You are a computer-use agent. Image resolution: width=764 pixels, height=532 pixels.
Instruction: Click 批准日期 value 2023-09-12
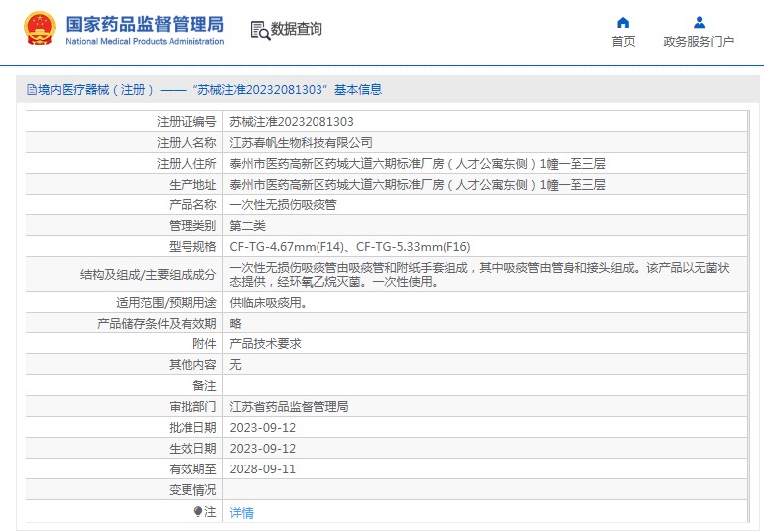[263, 428]
